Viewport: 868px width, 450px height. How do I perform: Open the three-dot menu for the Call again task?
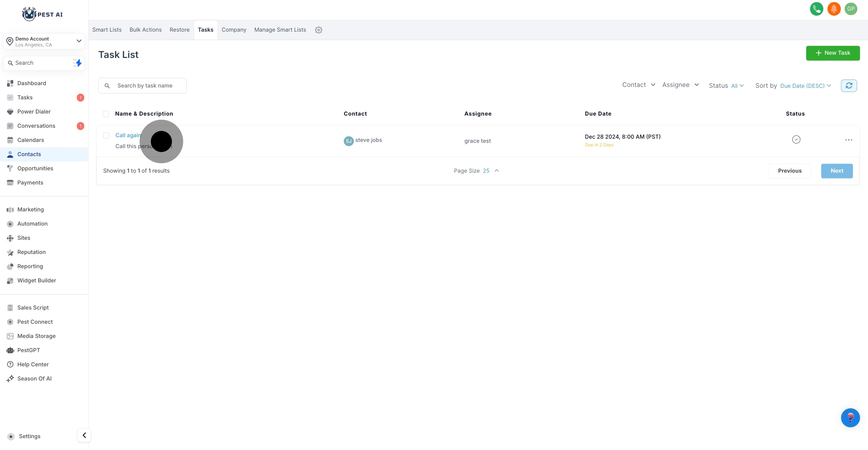tap(848, 140)
